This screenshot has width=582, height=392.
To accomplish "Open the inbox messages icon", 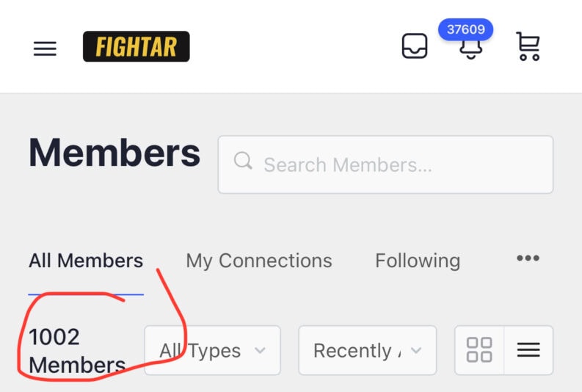I will (415, 46).
